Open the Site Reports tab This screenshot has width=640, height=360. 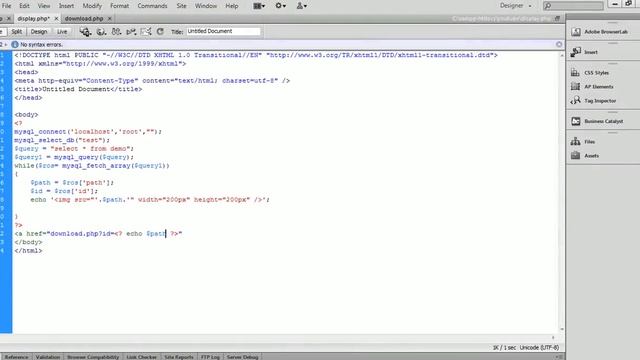point(179,357)
